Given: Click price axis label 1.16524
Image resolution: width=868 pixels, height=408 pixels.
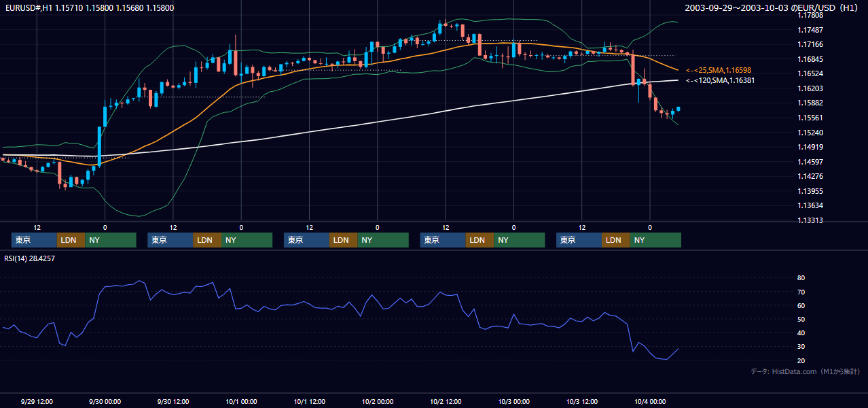Looking at the screenshot, I should point(810,73).
